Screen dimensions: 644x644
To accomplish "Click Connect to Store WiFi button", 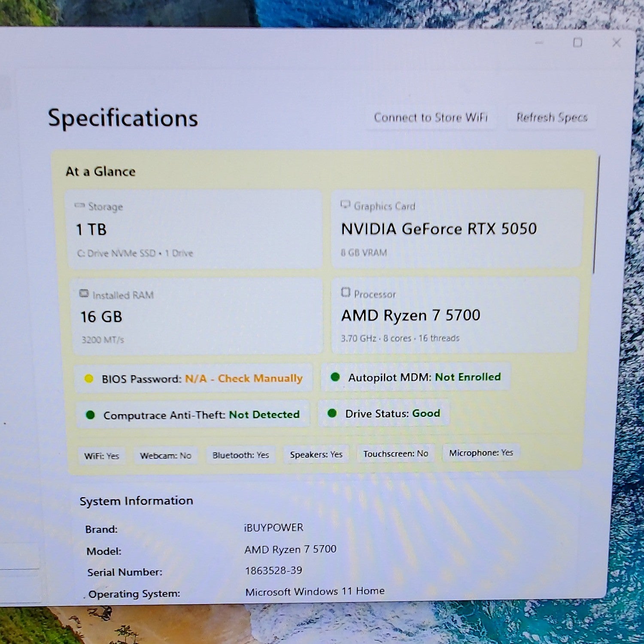I will click(x=431, y=118).
